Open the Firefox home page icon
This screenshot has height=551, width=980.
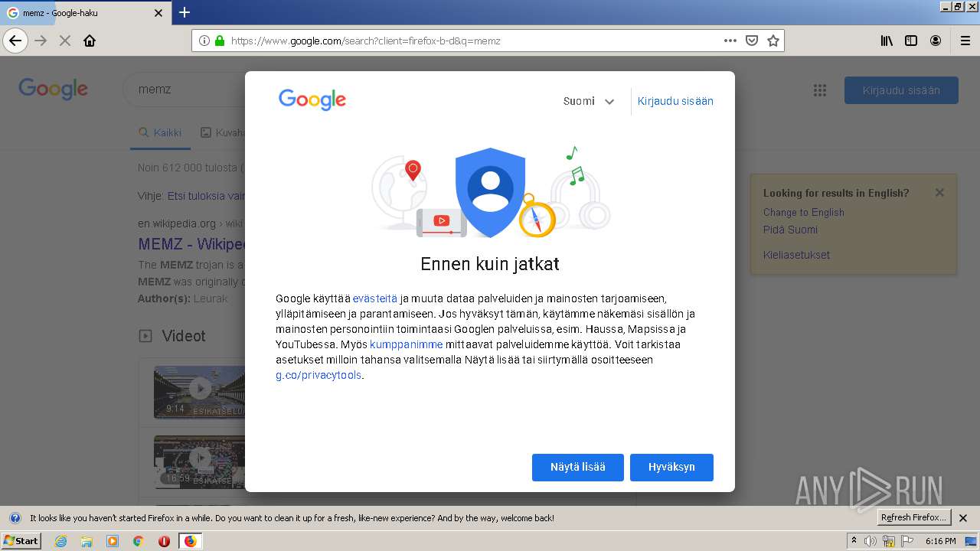click(x=90, y=41)
